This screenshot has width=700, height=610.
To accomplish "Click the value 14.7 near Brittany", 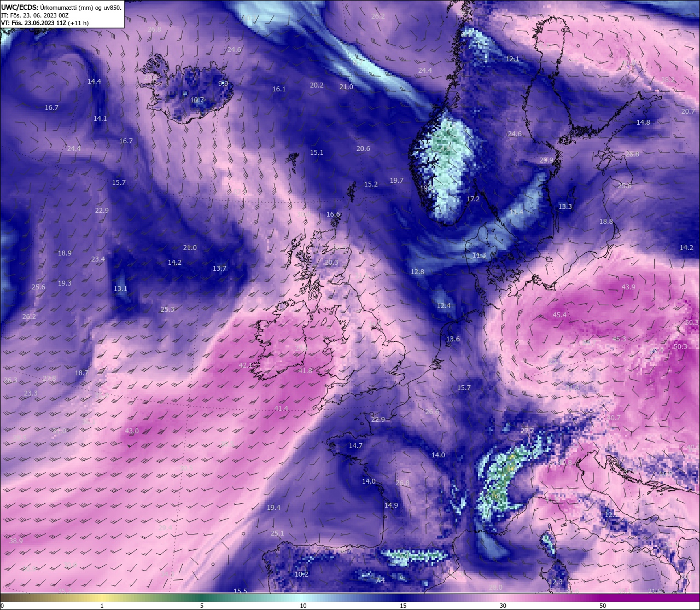I will point(355,445).
